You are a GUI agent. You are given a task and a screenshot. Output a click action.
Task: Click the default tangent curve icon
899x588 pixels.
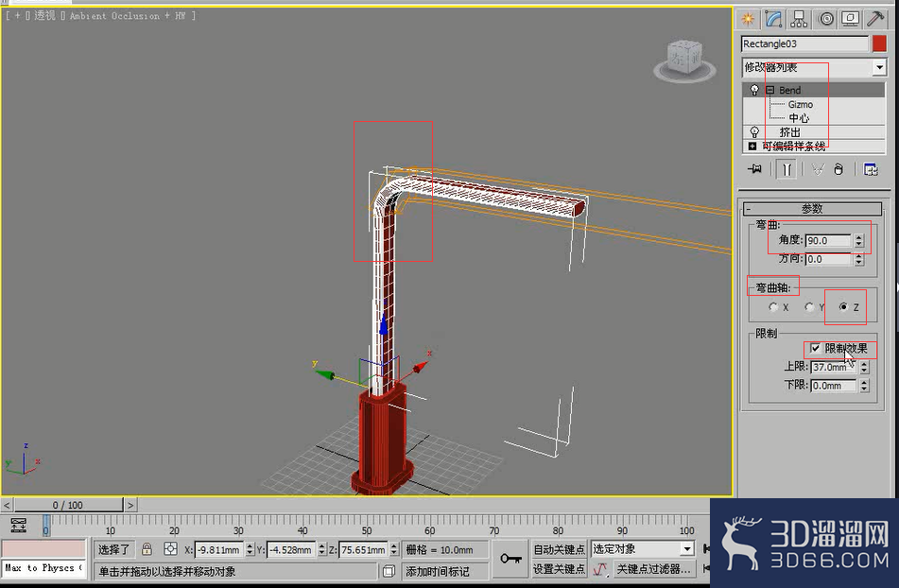599,568
